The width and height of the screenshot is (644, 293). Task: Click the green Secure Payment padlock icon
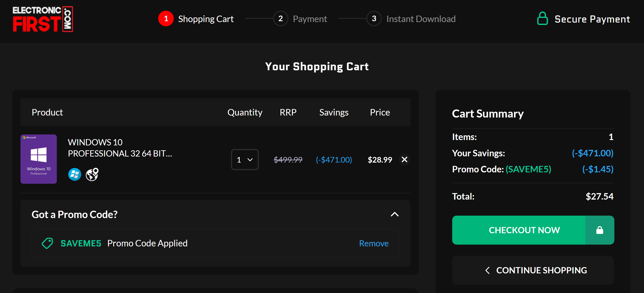pyautogui.click(x=542, y=19)
